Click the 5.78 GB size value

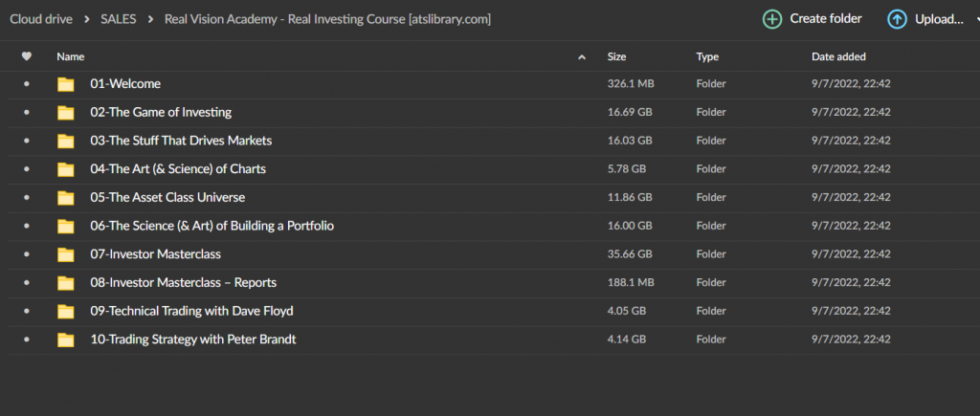pos(627,169)
